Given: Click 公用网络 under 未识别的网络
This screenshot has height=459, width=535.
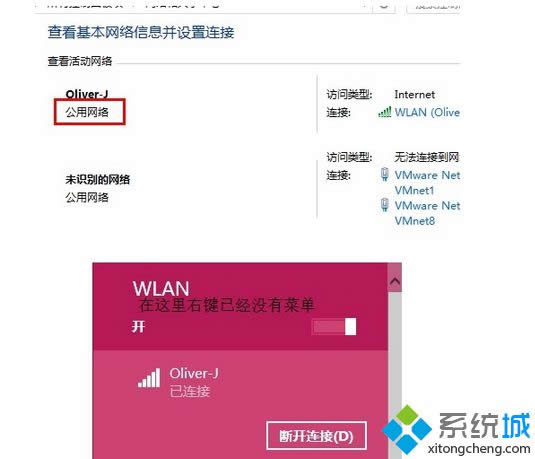Looking at the screenshot, I should [x=87, y=197].
